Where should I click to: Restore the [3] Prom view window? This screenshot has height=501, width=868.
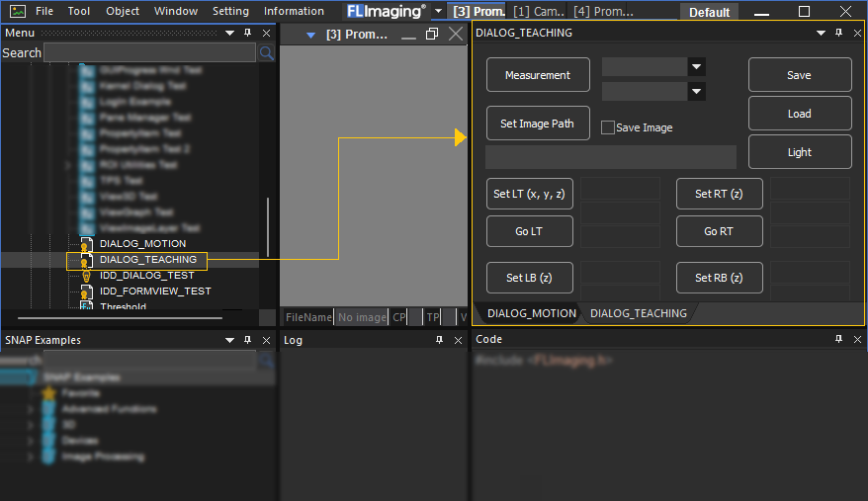[x=432, y=35]
